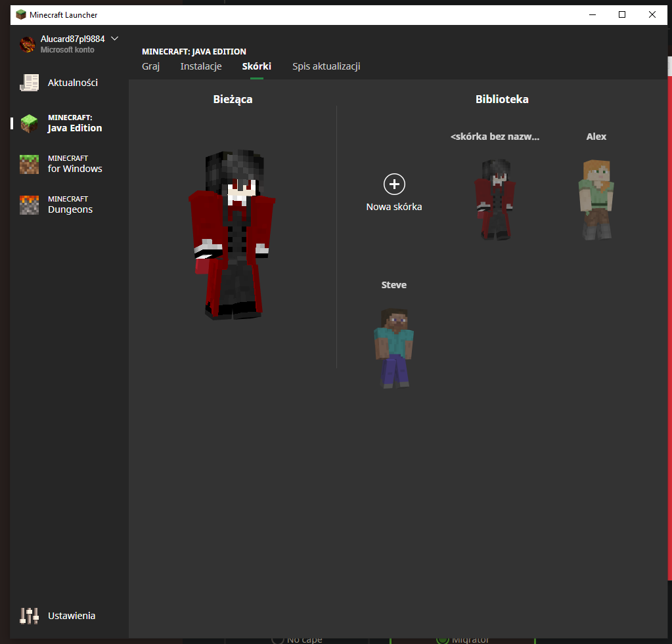Switch to the Graj tab
This screenshot has width=672, height=644.
[x=150, y=66]
